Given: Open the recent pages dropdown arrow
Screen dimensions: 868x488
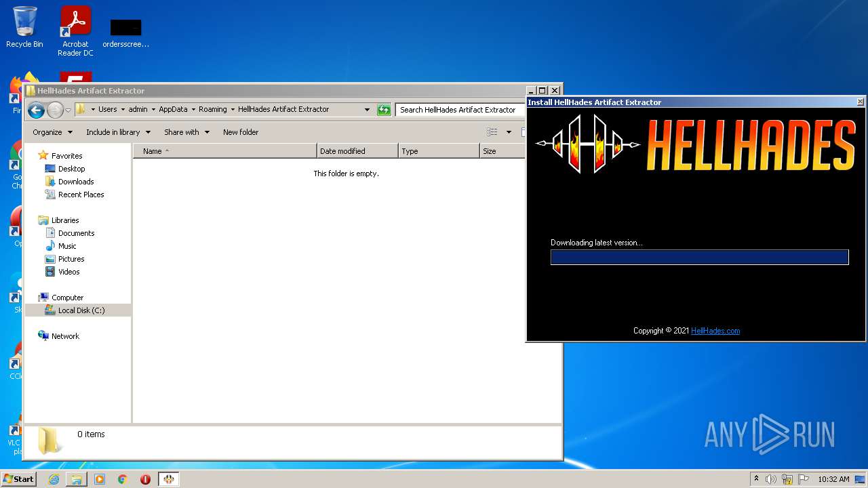Looking at the screenshot, I should [x=68, y=110].
